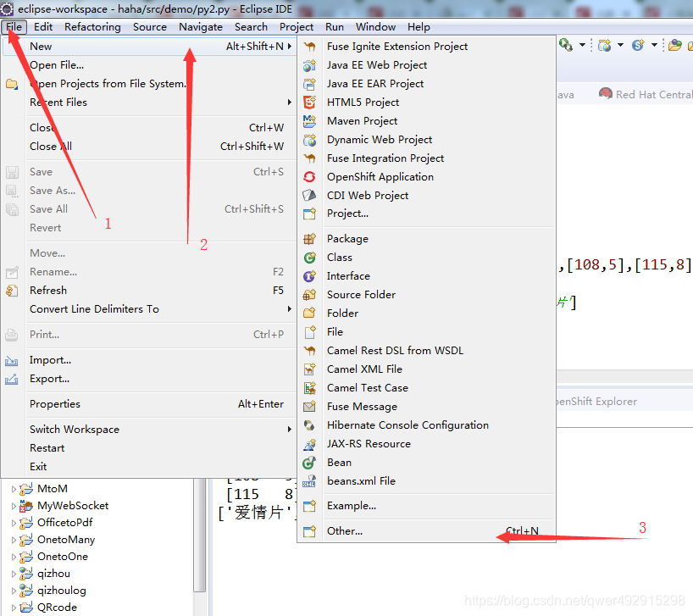The width and height of the screenshot is (693, 616).
Task: Expand the OfficetoPdf project tree node
Action: click(x=14, y=523)
